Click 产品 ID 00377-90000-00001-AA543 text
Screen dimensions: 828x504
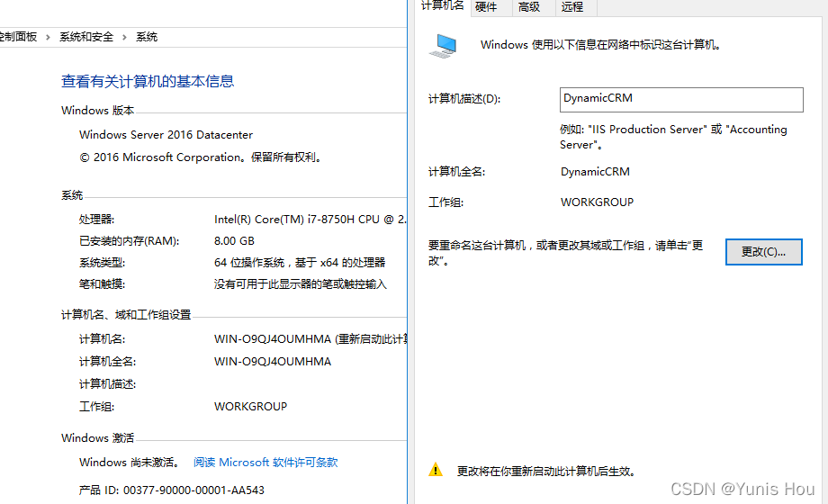point(172,490)
